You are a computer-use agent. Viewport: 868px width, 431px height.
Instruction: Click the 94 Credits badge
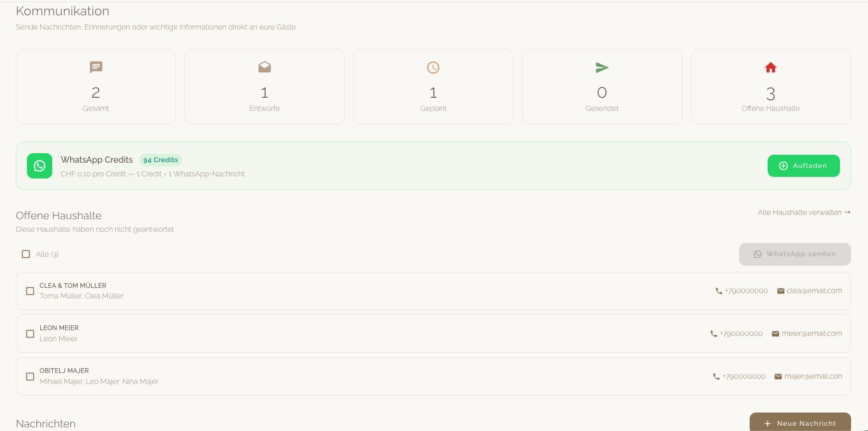click(x=161, y=160)
